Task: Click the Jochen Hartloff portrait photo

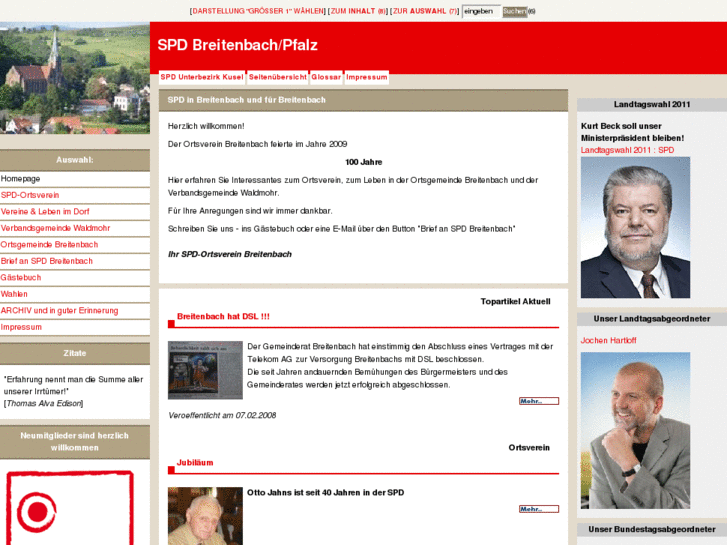Action: [x=635, y=430]
